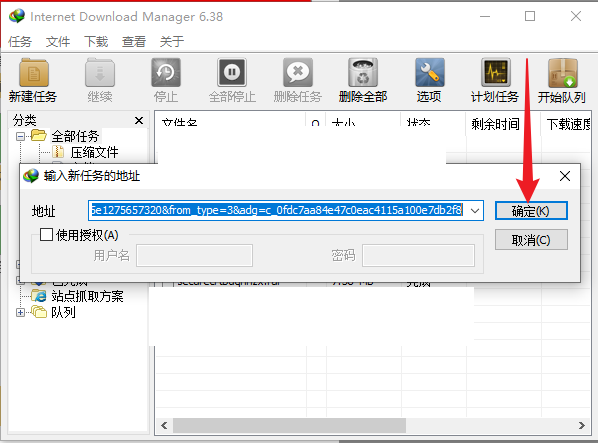This screenshot has height=443, width=598.
Task: Click the scrollbar left arrow
Action: click(x=164, y=425)
